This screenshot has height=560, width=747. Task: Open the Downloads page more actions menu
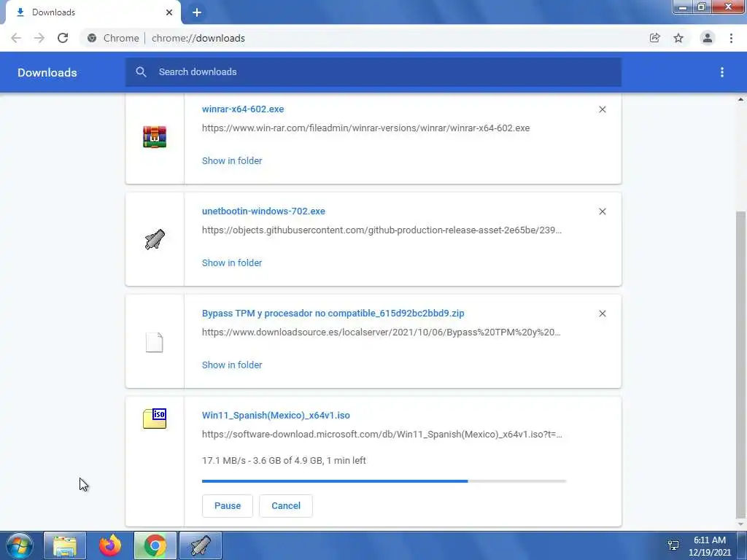(722, 72)
